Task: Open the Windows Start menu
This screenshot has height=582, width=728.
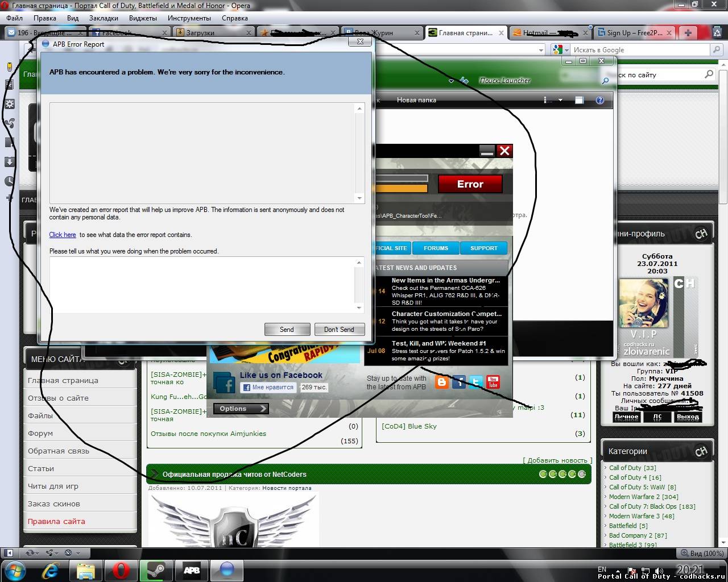Action: tap(15, 569)
